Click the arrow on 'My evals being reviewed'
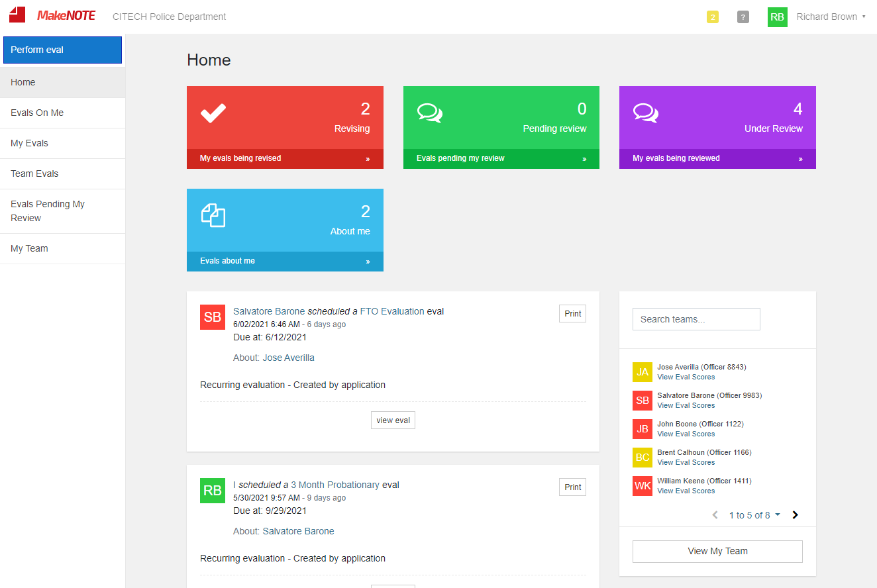 pos(800,159)
